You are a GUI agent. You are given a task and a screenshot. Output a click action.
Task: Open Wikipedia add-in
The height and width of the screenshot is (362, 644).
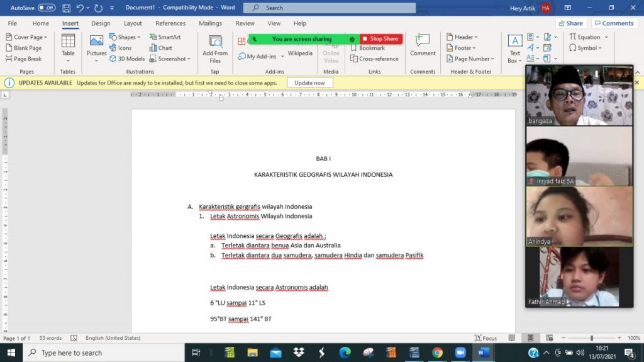pos(300,54)
